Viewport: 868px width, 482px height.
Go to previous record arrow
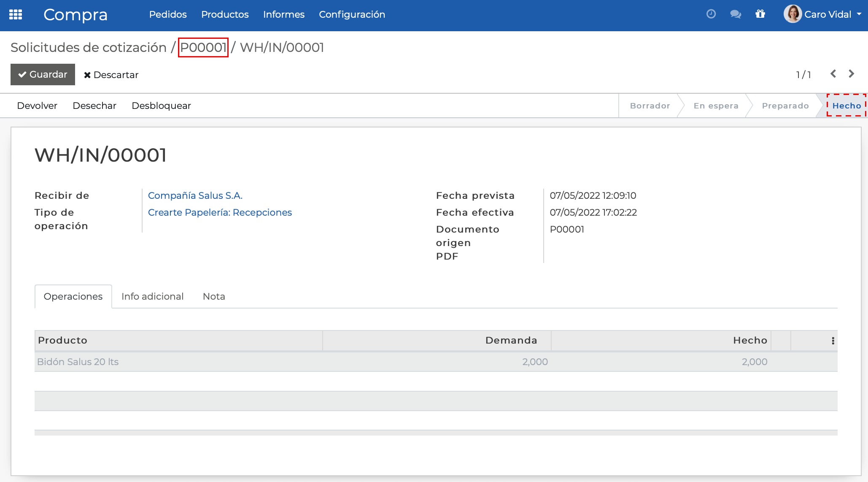[833, 74]
